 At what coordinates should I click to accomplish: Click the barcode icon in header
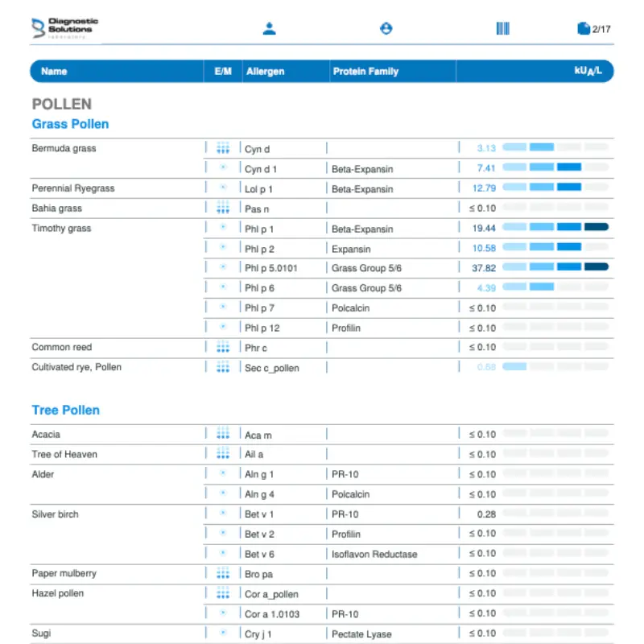coord(503,29)
